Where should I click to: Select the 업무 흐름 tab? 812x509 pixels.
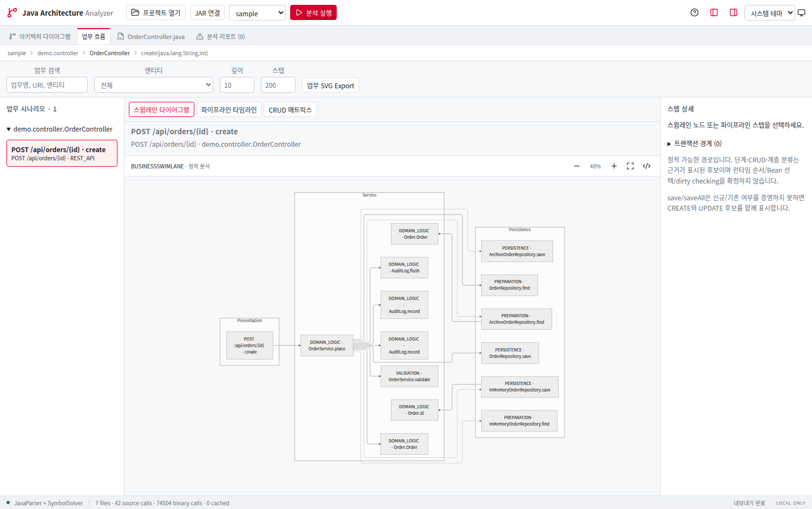(94, 36)
